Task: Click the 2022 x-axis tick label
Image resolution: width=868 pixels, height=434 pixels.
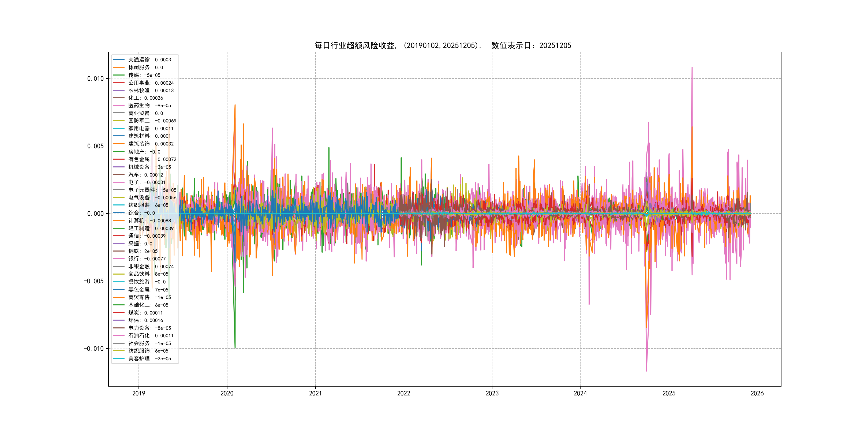Action: [x=404, y=393]
